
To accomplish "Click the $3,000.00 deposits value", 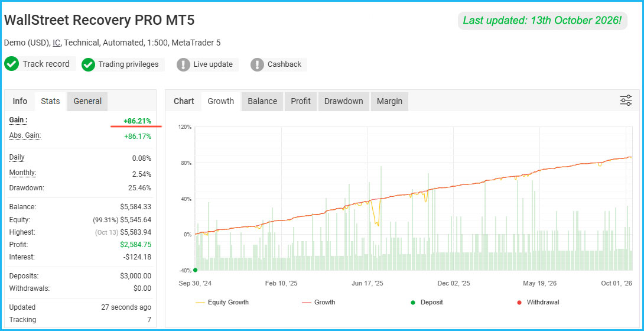I will pyautogui.click(x=135, y=276).
